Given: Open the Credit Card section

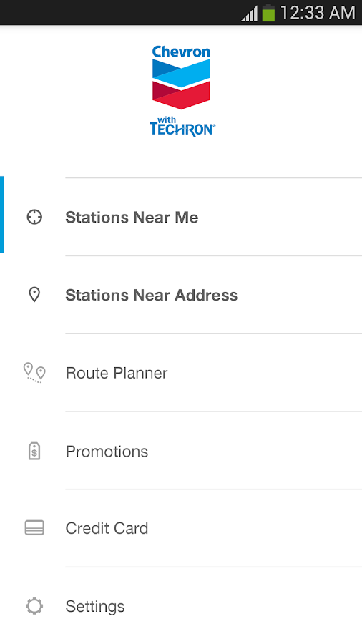Looking at the screenshot, I should pyautogui.click(x=181, y=528).
